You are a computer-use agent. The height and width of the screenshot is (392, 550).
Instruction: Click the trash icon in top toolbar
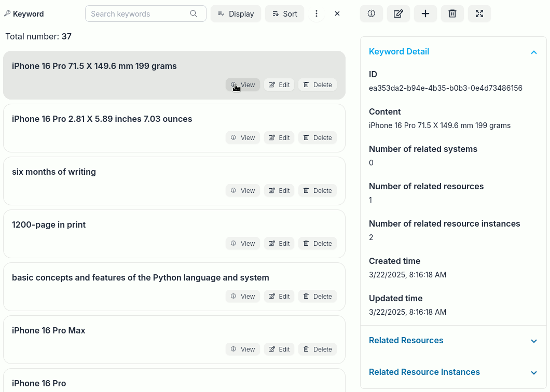click(x=452, y=13)
